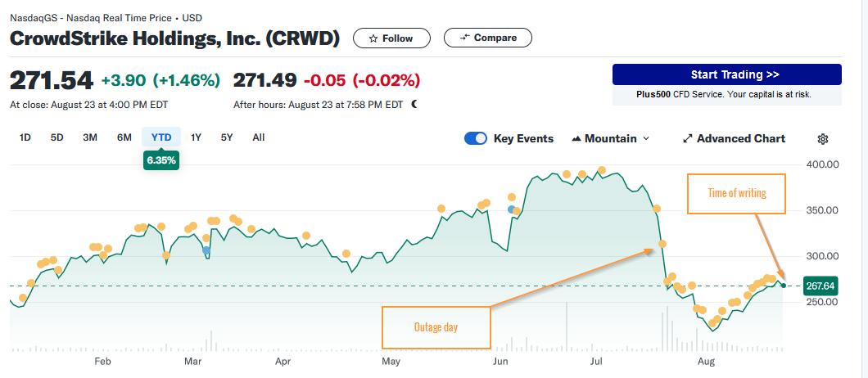Click the CrowdStrike Holdings, Inc. (CRWD) title

point(174,38)
